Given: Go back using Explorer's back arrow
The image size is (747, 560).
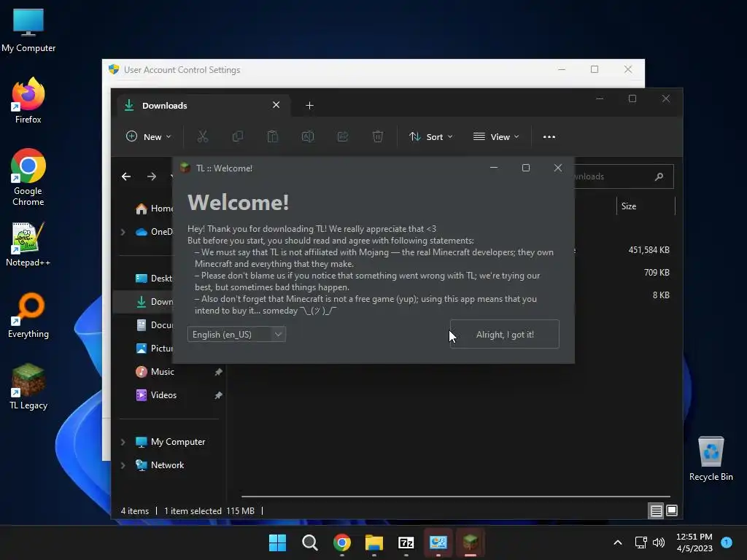Looking at the screenshot, I should pyautogui.click(x=125, y=176).
